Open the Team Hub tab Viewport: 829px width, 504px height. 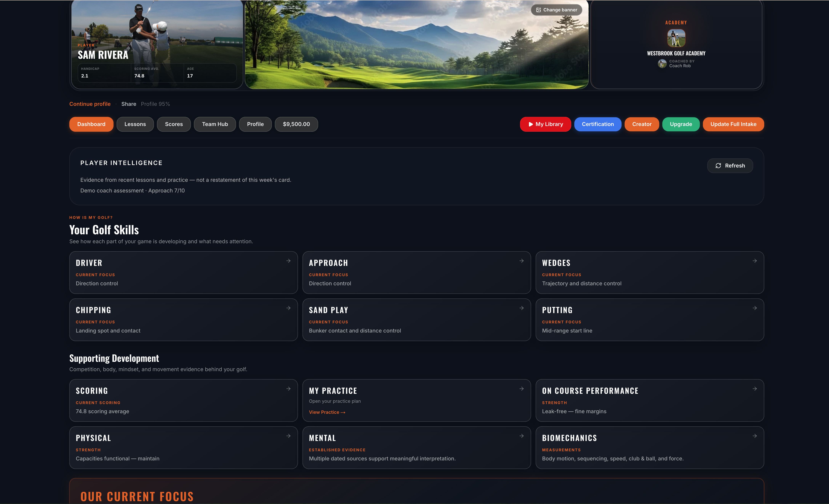(x=215, y=124)
